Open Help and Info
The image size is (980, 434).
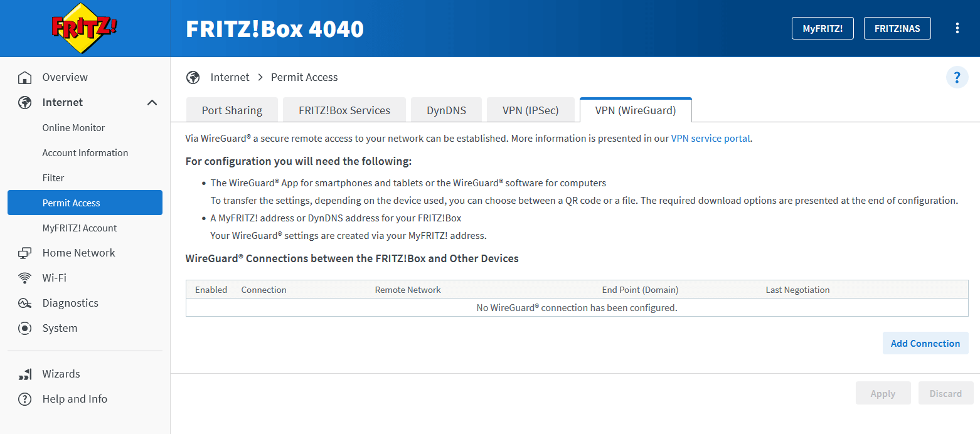75,399
